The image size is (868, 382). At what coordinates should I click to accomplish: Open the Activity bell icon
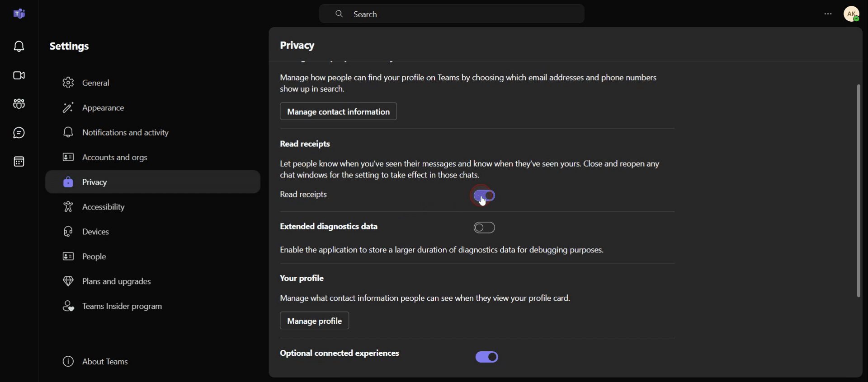point(19,46)
